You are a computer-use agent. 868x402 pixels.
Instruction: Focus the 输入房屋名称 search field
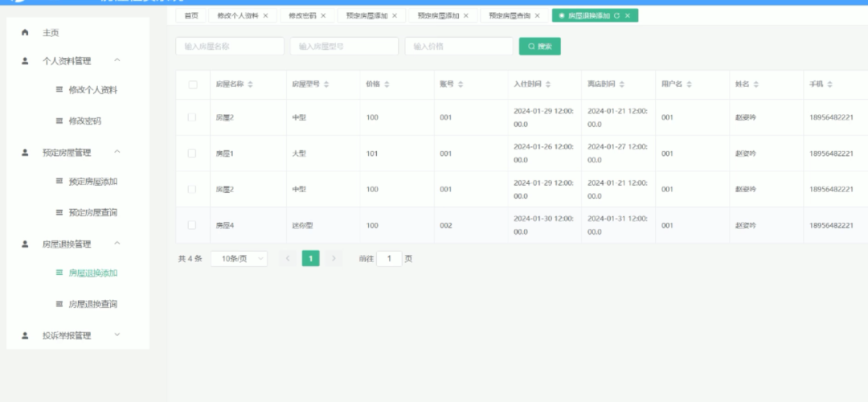230,47
